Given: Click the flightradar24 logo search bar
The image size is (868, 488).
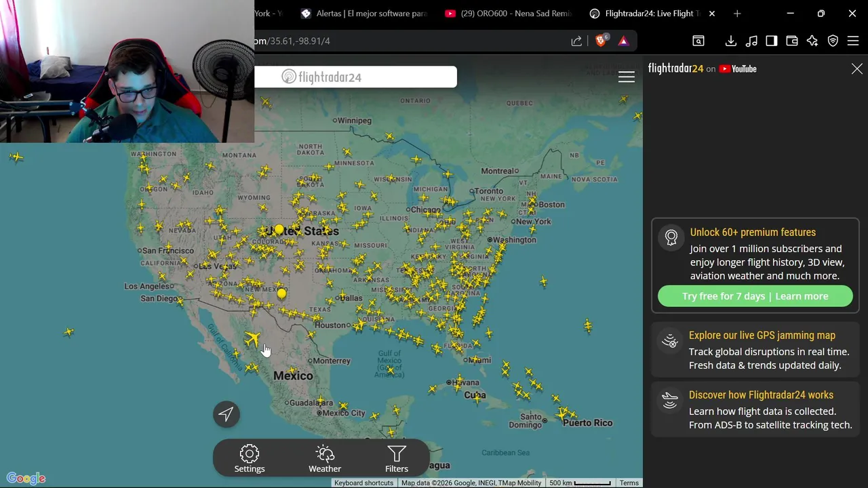Looking at the screenshot, I should pyautogui.click(x=355, y=77).
